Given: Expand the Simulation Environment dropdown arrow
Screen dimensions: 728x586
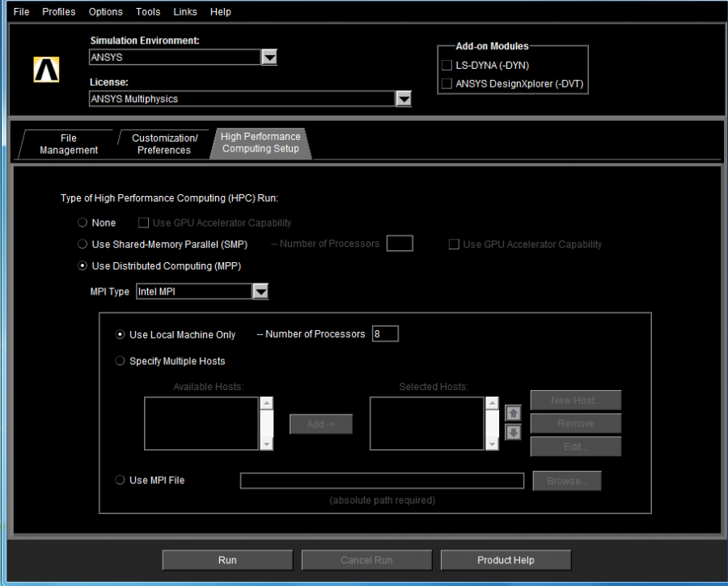Looking at the screenshot, I should point(269,57).
